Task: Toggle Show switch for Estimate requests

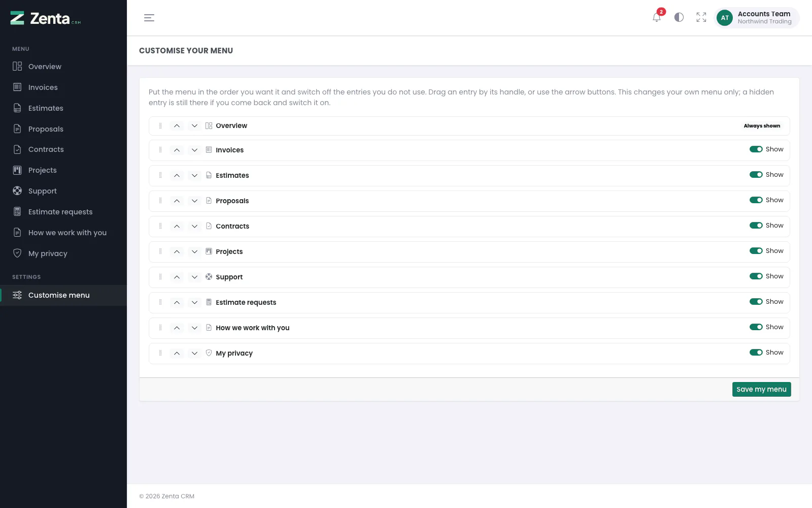Action: 756,302
